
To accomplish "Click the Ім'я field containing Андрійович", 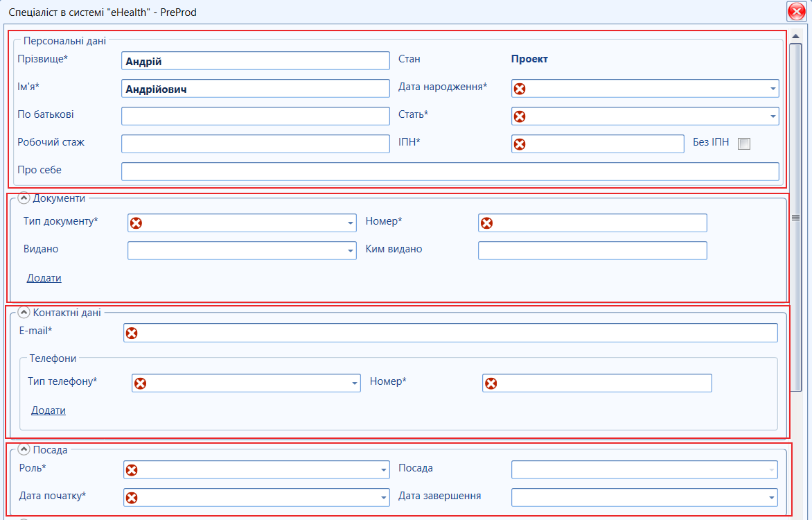I will point(255,89).
